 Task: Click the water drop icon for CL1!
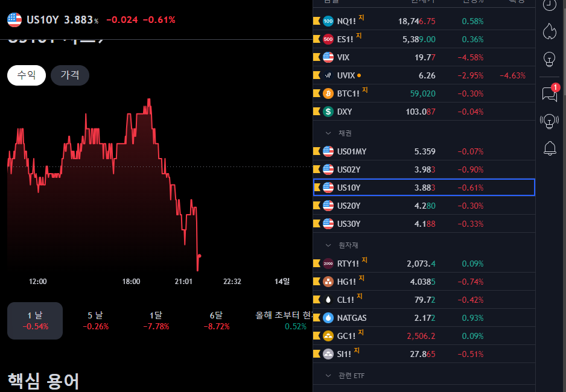coord(328,300)
